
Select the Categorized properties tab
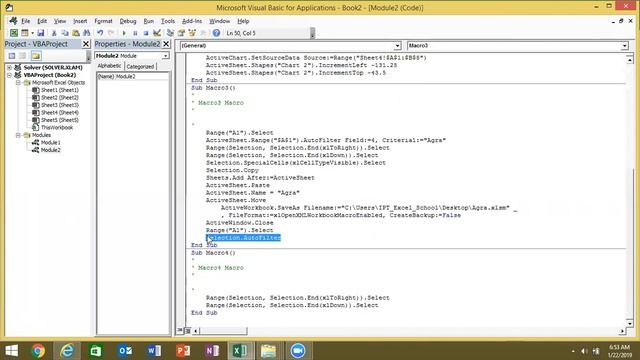(x=140, y=66)
